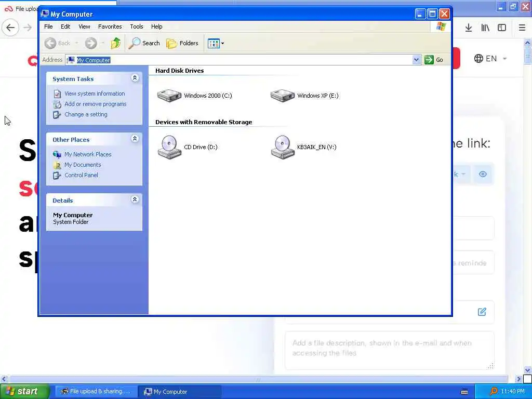
Task: Click the Forward toolbar arrow
Action: 90,43
